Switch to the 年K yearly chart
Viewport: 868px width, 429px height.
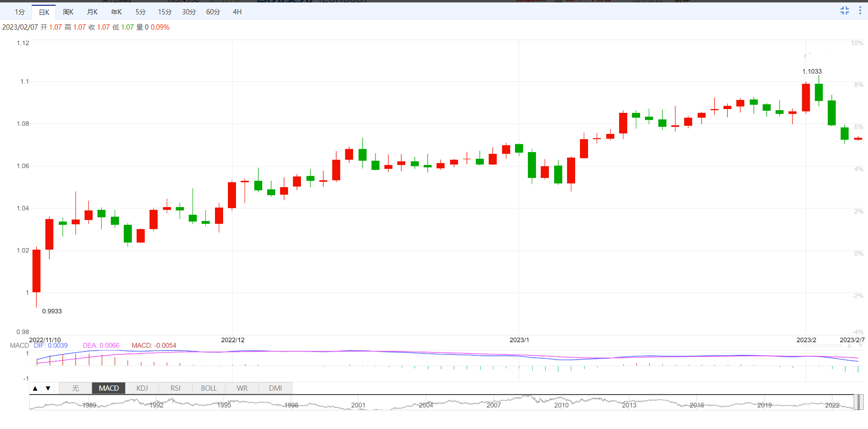point(116,12)
